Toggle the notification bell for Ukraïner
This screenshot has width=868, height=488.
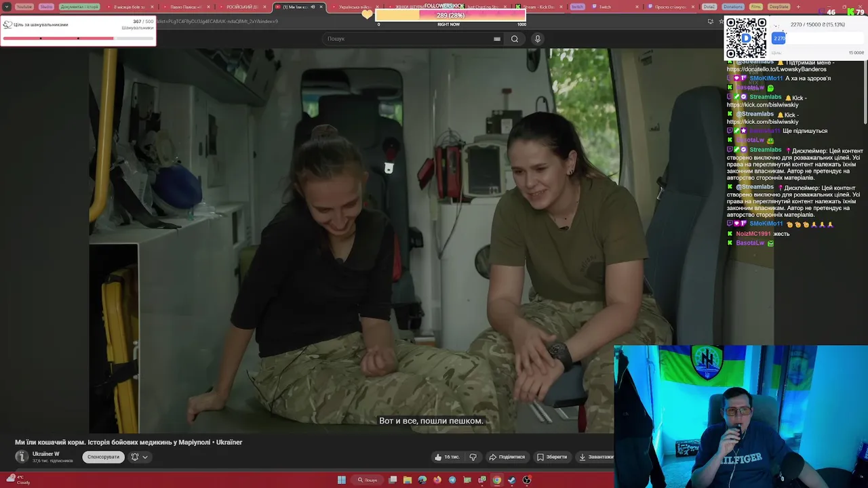(x=135, y=457)
